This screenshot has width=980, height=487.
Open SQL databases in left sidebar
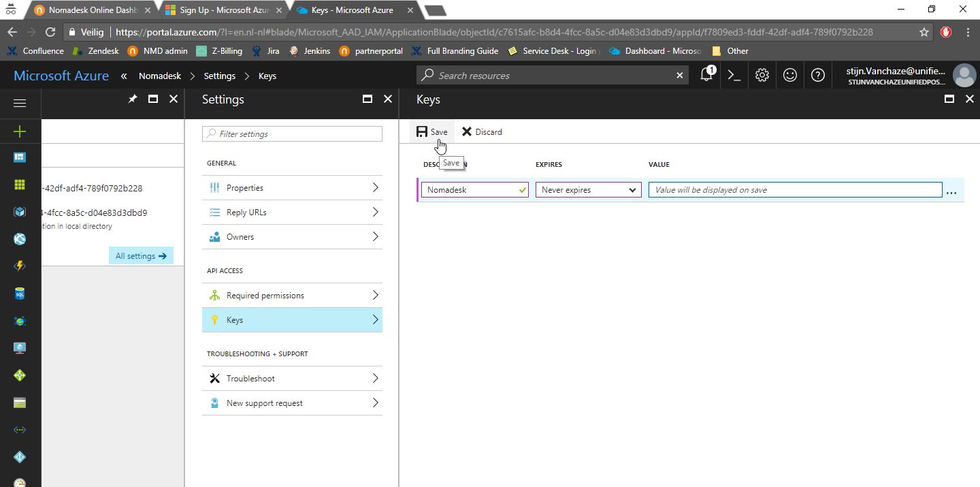(x=20, y=294)
